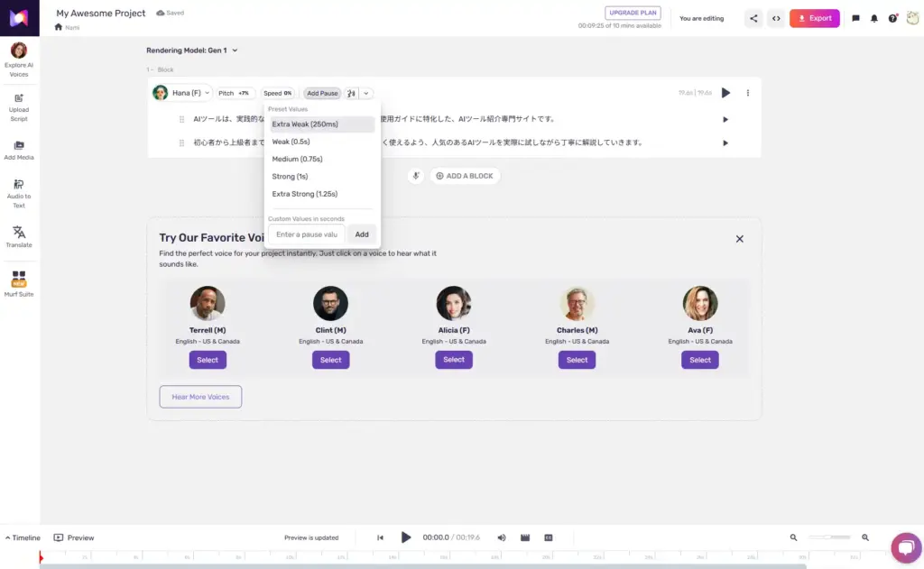Screen dimensions: 924x569
Task: Zoom in the timeline with the magnifier
Action: click(865, 537)
